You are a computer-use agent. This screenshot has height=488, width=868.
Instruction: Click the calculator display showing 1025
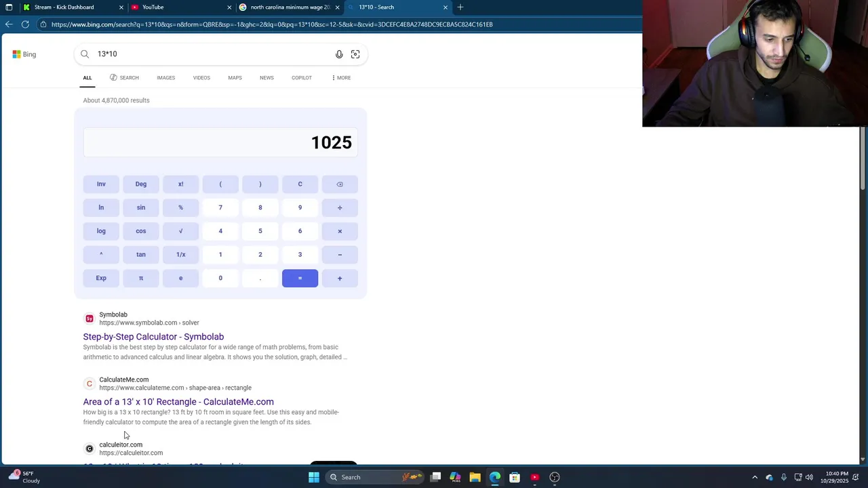pos(220,142)
